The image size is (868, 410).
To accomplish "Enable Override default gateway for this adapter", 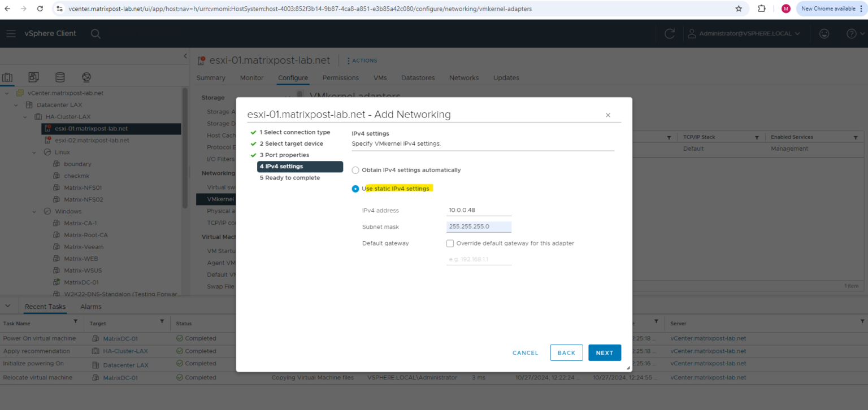I will pyautogui.click(x=450, y=243).
